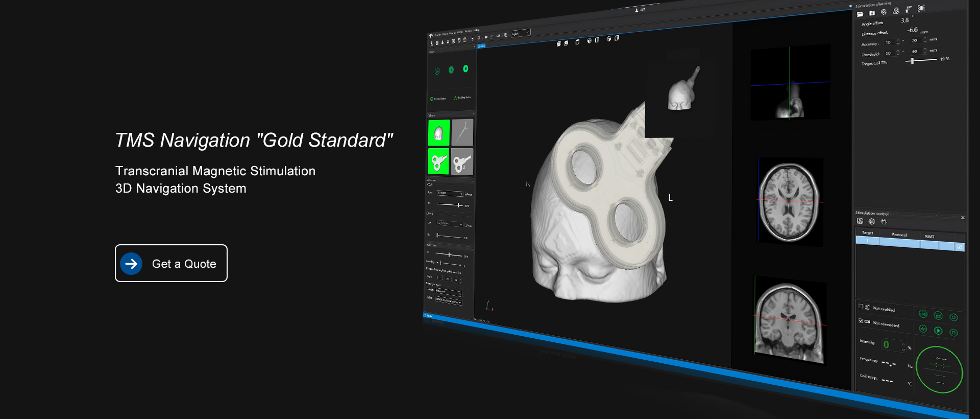This screenshot has height=419, width=980.
Task: Click the stimulation play icon
Action: pos(938,331)
